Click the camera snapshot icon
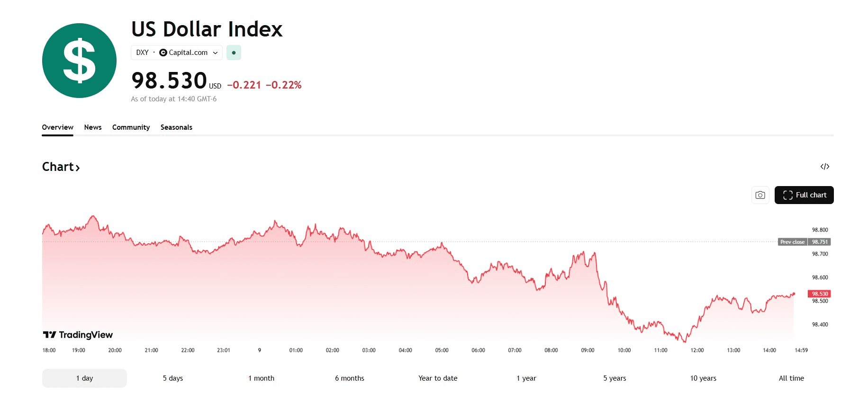The height and width of the screenshot is (410, 868). click(x=760, y=195)
